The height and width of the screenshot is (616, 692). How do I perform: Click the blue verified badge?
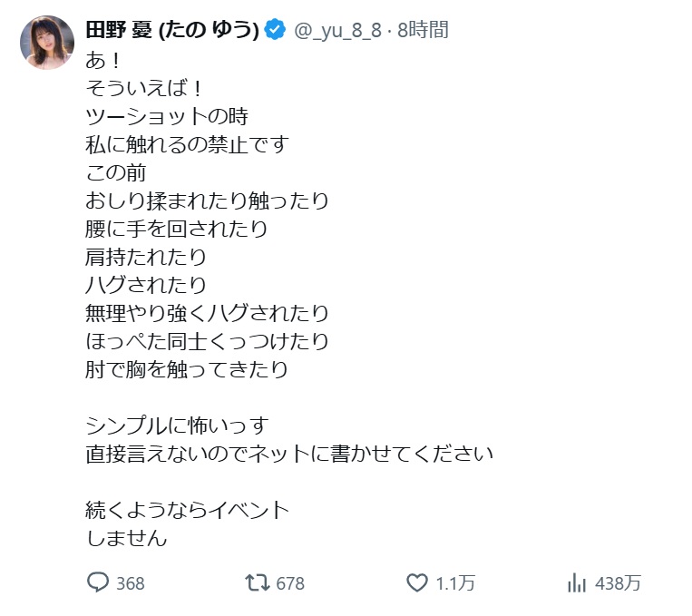276,31
